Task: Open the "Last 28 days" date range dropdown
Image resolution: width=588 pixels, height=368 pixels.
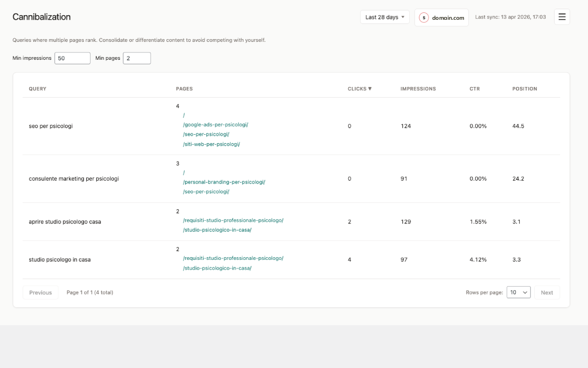Action: point(384,17)
